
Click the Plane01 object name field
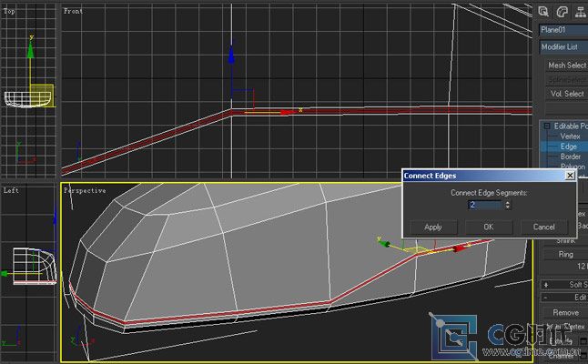[x=563, y=30]
